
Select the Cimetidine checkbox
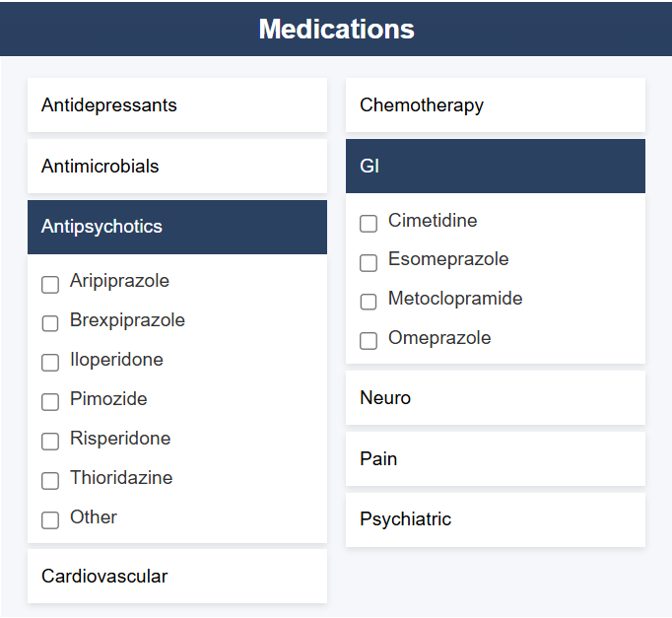pyautogui.click(x=369, y=224)
